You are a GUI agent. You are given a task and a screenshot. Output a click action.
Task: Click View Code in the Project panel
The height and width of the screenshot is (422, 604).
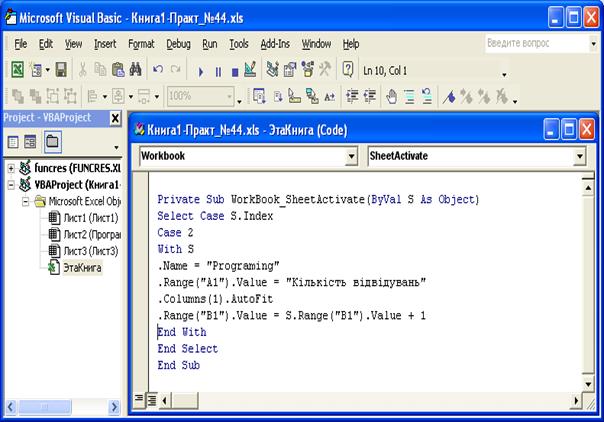pos(13,142)
